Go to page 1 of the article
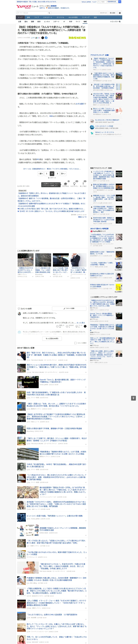 click(x=47, y=173)
